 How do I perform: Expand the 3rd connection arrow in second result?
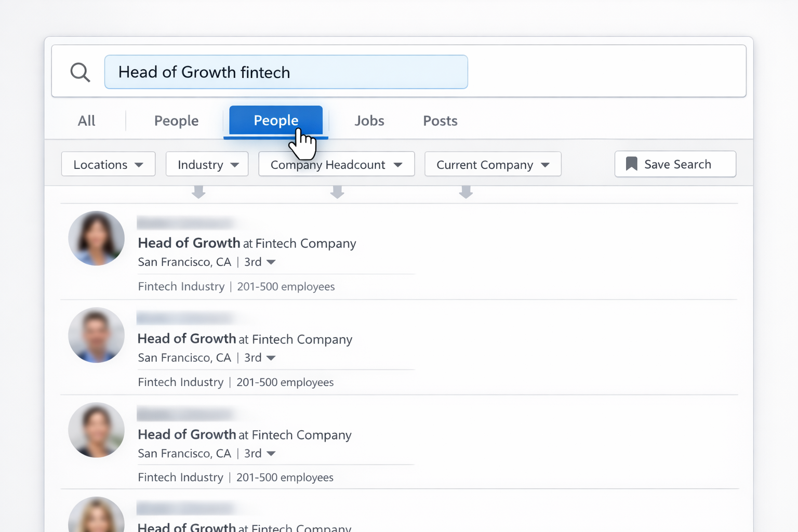pos(271,358)
